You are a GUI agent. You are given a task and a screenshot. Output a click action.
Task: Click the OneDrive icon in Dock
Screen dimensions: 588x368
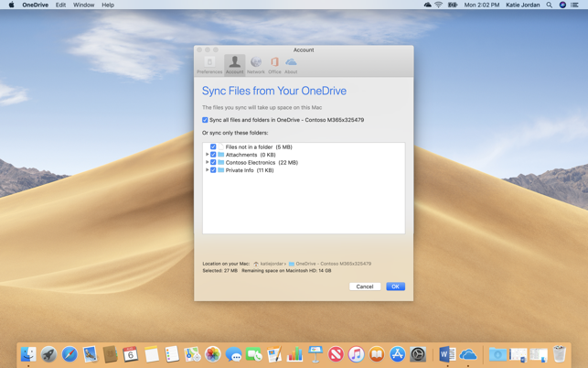[x=468, y=354]
